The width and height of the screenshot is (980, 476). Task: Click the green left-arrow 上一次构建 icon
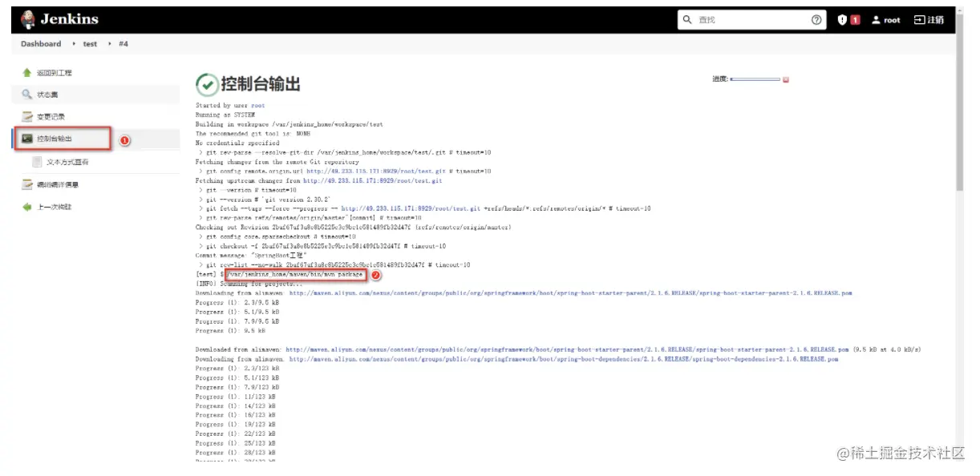tap(26, 207)
